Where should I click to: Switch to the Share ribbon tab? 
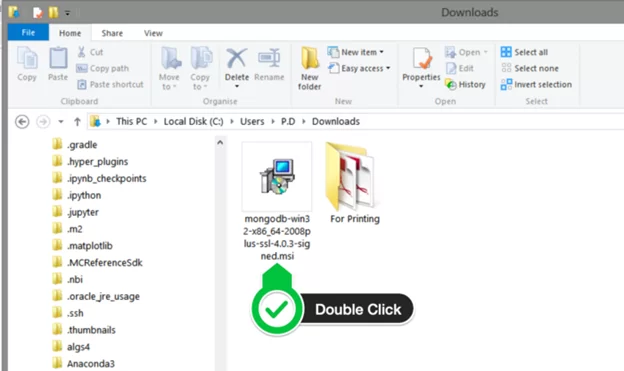pos(112,33)
